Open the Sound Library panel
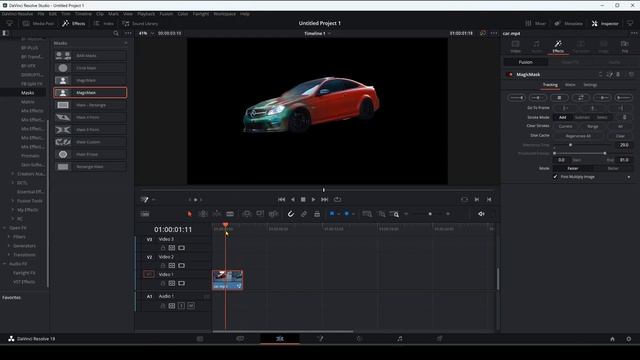 coord(140,24)
